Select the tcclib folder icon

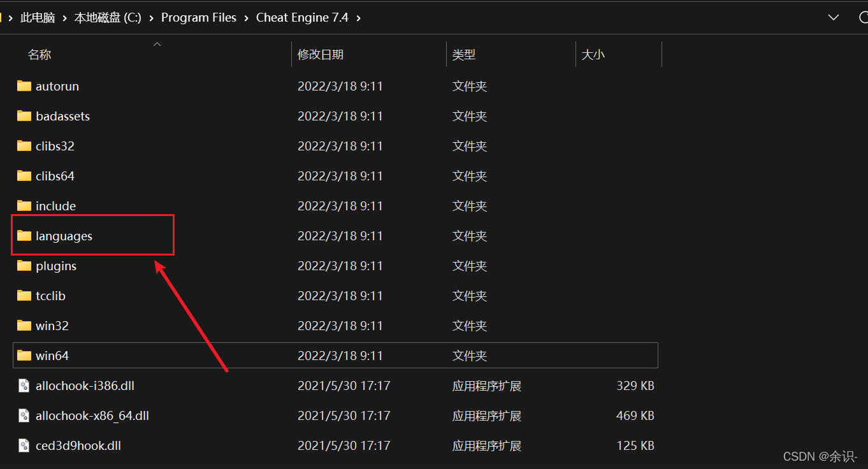point(24,296)
